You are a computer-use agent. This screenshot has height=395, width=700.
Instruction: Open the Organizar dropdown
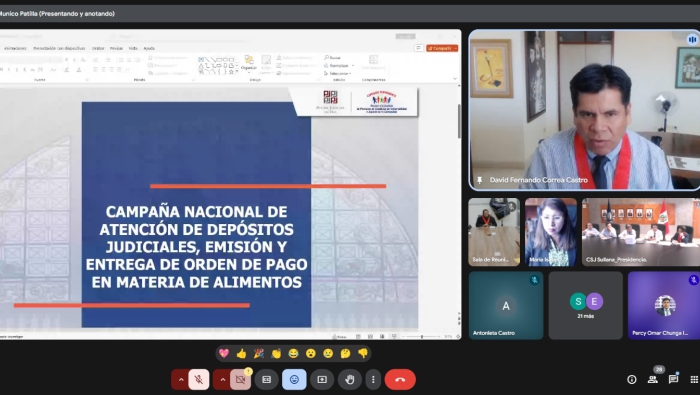[249, 64]
